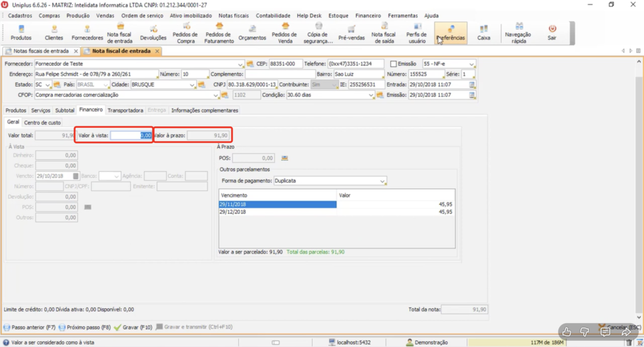
Task: Open the Financeiro menu in menu bar
Action: [x=368, y=15]
